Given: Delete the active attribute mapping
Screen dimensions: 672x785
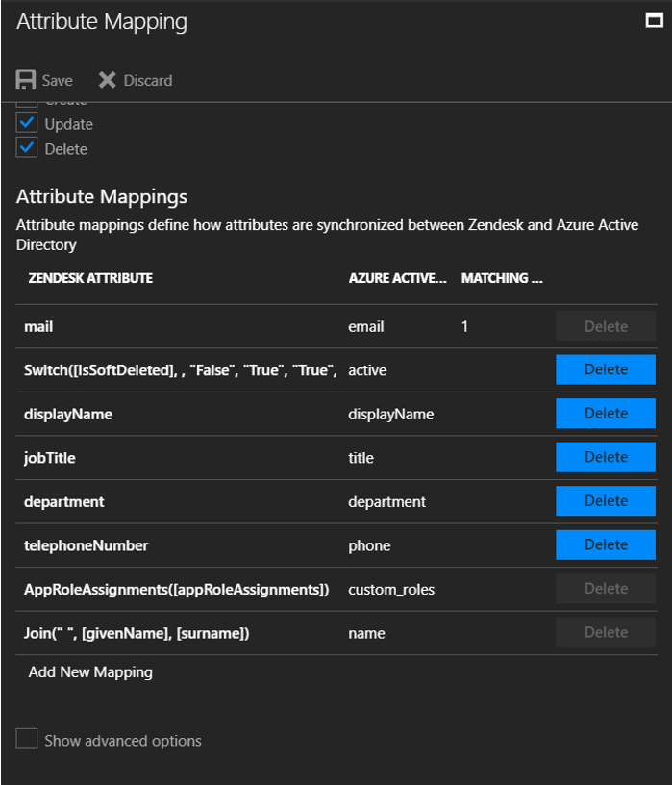Looking at the screenshot, I should [x=606, y=369].
